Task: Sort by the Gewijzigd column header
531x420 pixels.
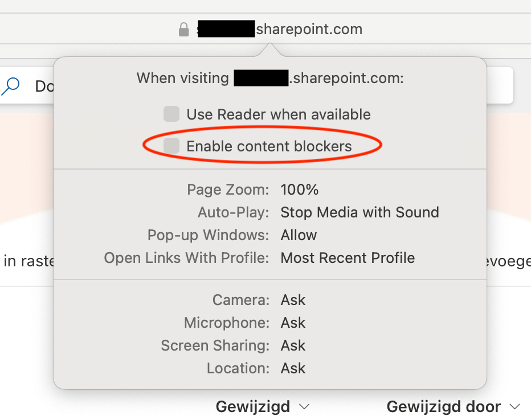Action: click(252, 406)
